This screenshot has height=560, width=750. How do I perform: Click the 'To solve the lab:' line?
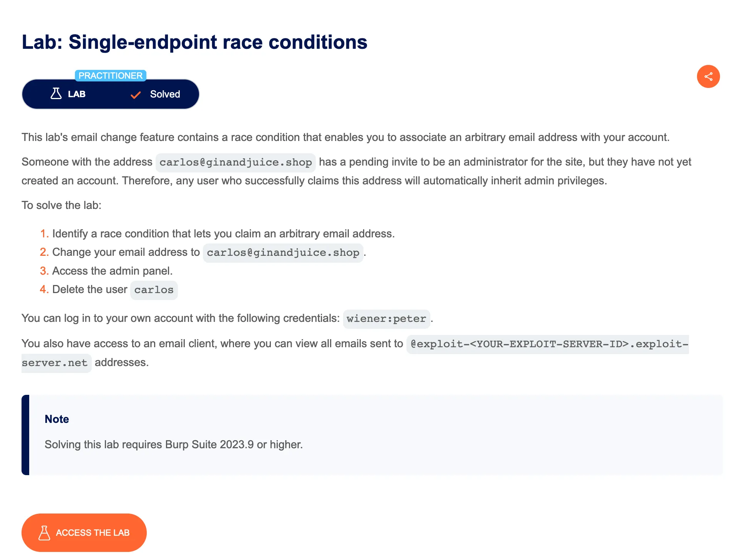pyautogui.click(x=61, y=205)
